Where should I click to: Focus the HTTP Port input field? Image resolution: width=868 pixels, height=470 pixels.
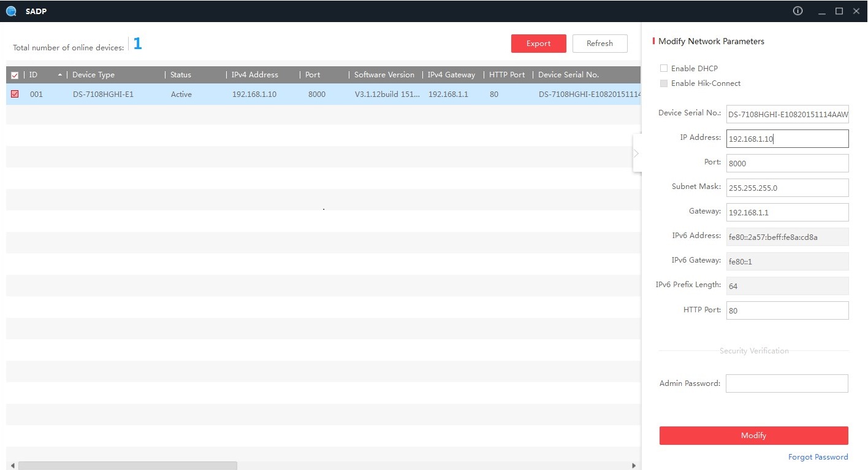[x=788, y=310]
